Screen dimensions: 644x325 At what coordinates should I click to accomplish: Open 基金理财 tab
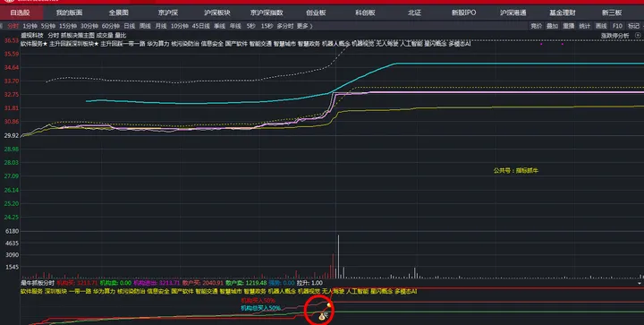(563, 13)
